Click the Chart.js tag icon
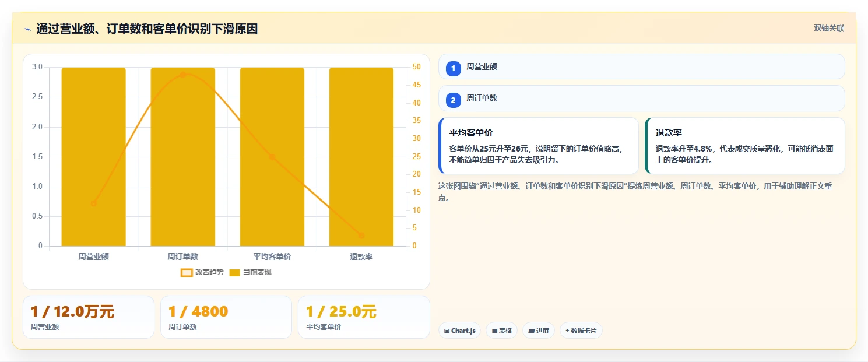The image size is (868, 362). [447, 331]
